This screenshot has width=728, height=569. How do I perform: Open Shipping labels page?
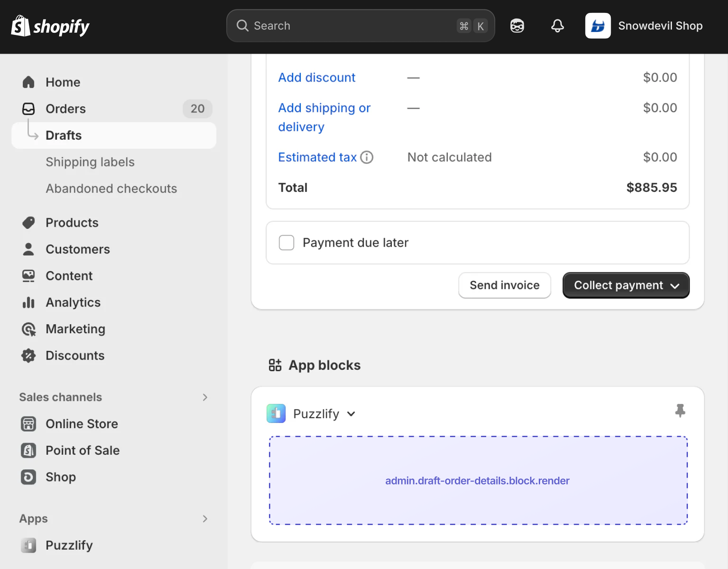click(90, 162)
